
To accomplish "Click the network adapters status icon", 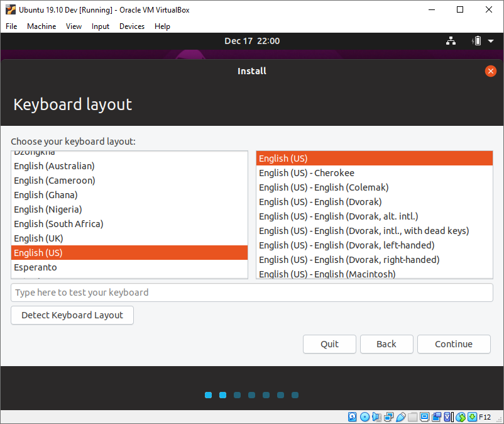I will tap(388, 417).
